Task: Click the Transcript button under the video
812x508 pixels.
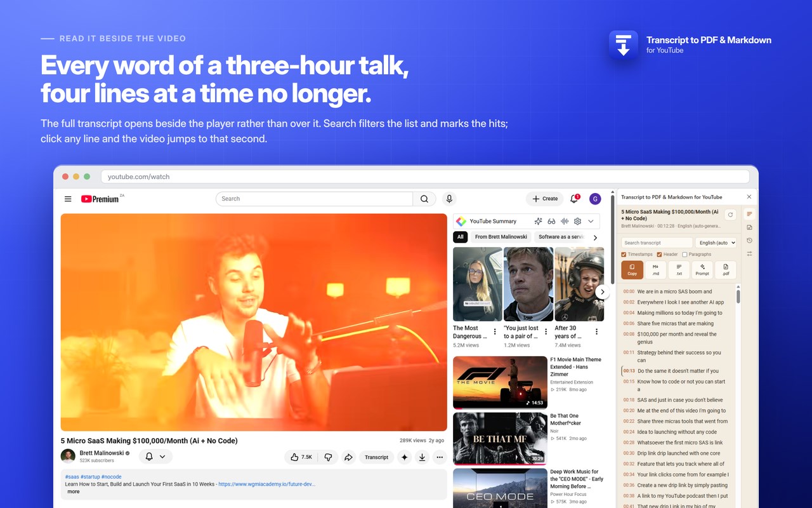Action: 377,457
